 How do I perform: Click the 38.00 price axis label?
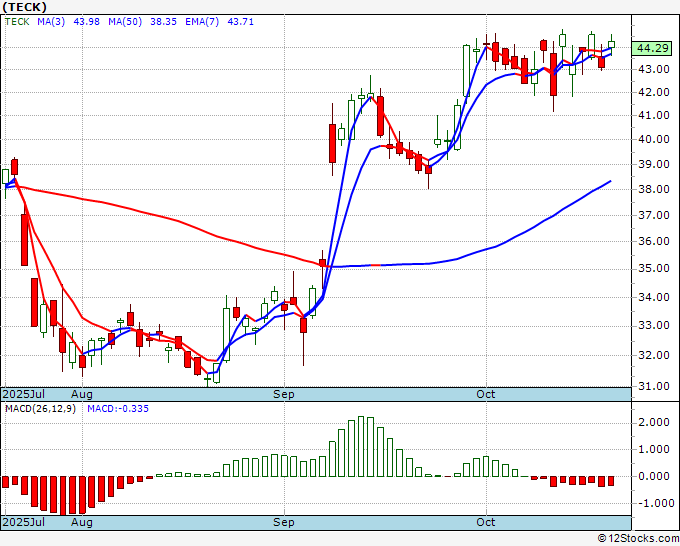[x=654, y=190]
